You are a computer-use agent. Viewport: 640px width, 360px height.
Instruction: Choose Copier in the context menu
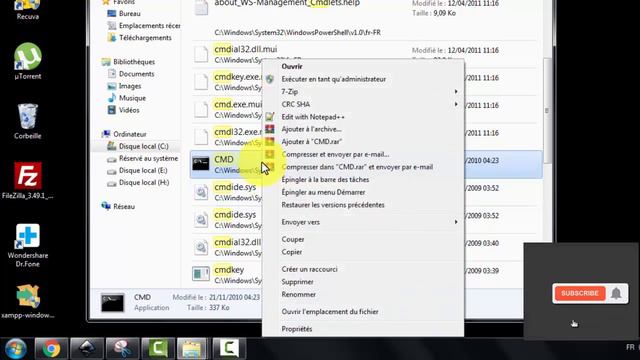pos(292,252)
